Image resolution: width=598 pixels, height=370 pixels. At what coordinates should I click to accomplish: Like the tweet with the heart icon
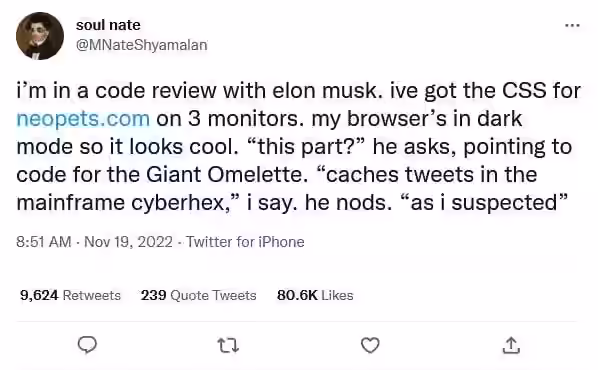(x=370, y=345)
